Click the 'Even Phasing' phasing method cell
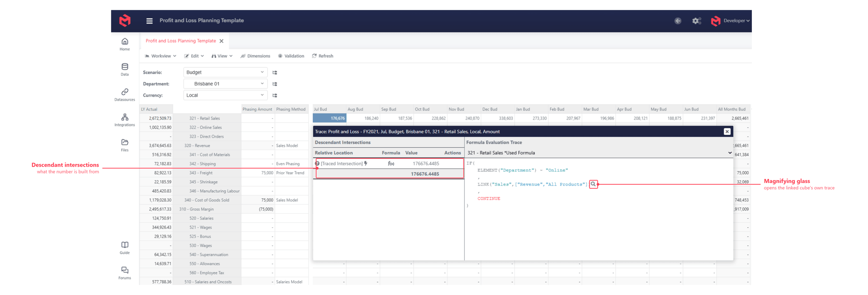The height and width of the screenshot is (295, 868). tap(292, 164)
